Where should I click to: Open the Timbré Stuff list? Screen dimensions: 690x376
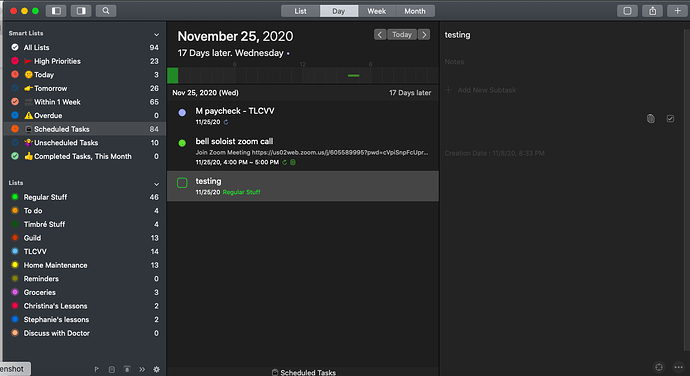tap(84, 225)
